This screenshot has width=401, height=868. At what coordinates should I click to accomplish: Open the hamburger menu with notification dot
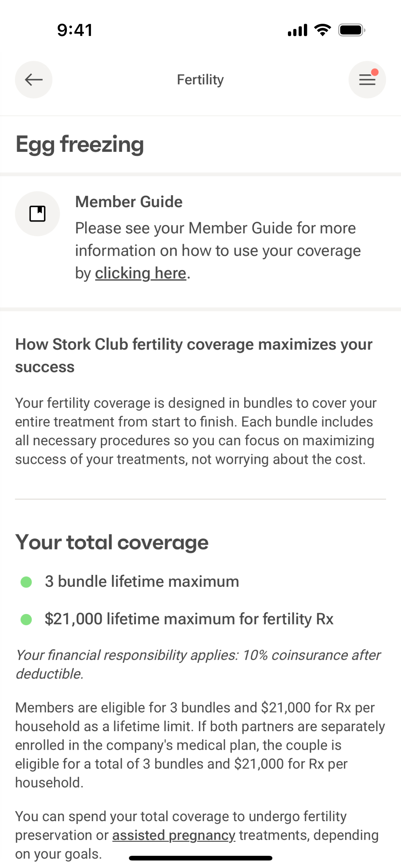click(367, 80)
